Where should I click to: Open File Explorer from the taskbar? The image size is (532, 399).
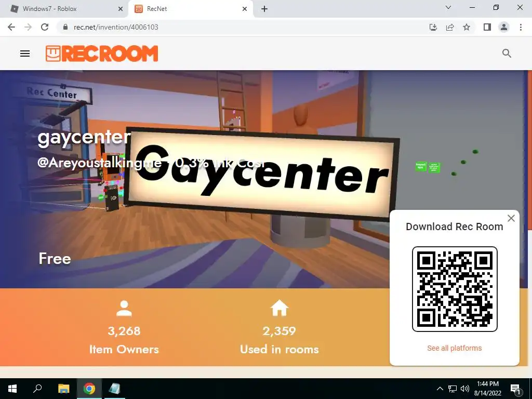(x=64, y=389)
